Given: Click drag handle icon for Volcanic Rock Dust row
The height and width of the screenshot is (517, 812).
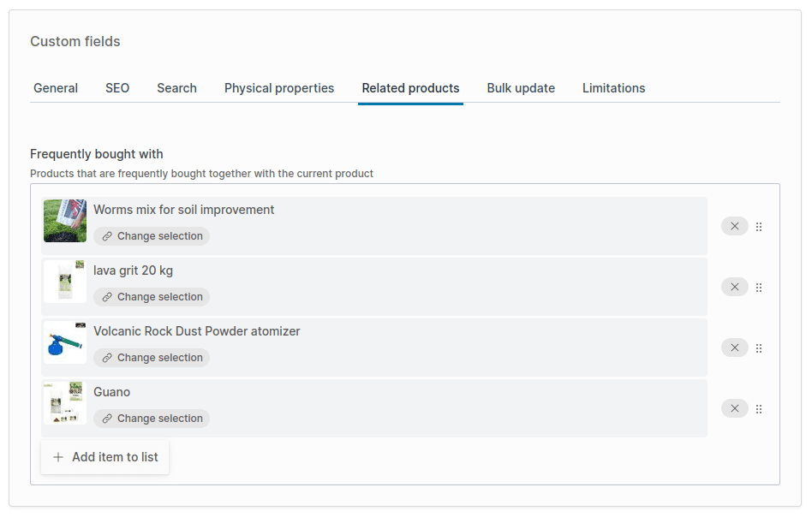Looking at the screenshot, I should pos(759,348).
